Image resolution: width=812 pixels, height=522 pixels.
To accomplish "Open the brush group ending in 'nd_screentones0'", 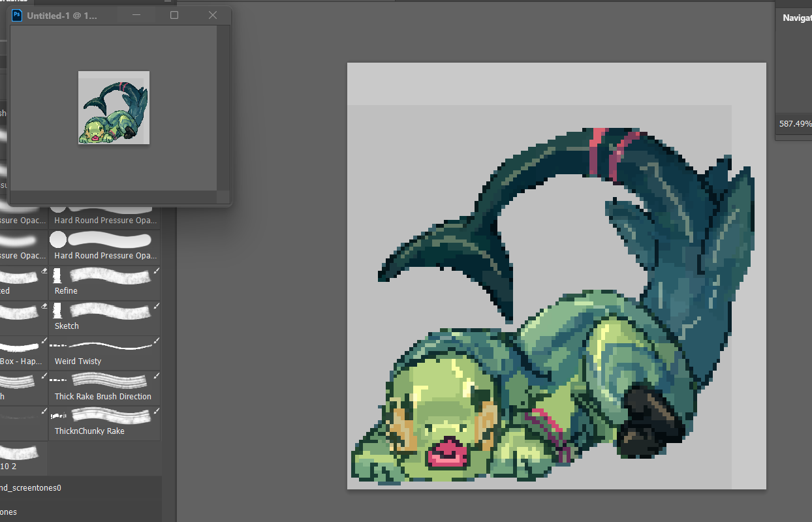I will coord(80,487).
